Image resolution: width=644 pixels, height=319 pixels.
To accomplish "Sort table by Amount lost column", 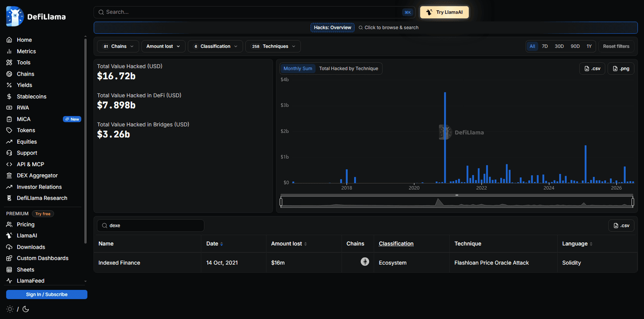I will pyautogui.click(x=289, y=244).
